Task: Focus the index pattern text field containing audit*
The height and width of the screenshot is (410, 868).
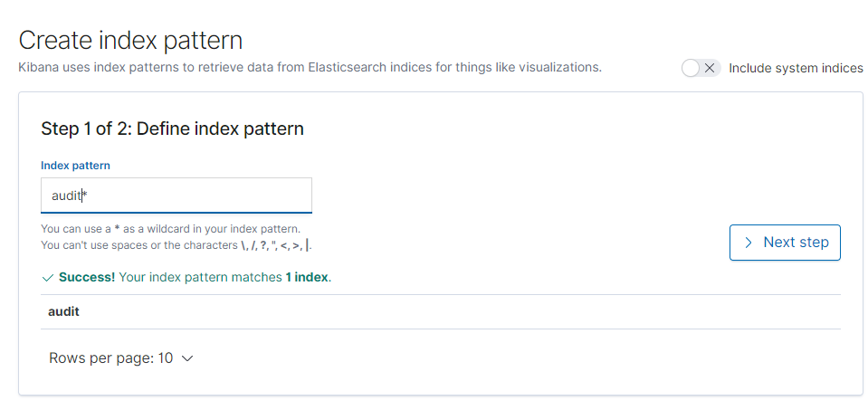Action: (176, 195)
